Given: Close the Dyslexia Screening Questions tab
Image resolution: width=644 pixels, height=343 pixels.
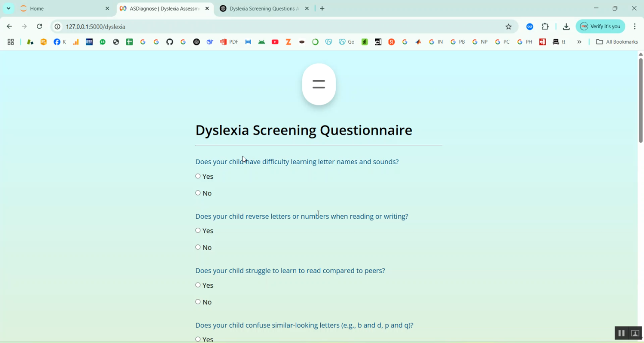Looking at the screenshot, I should point(307,9).
